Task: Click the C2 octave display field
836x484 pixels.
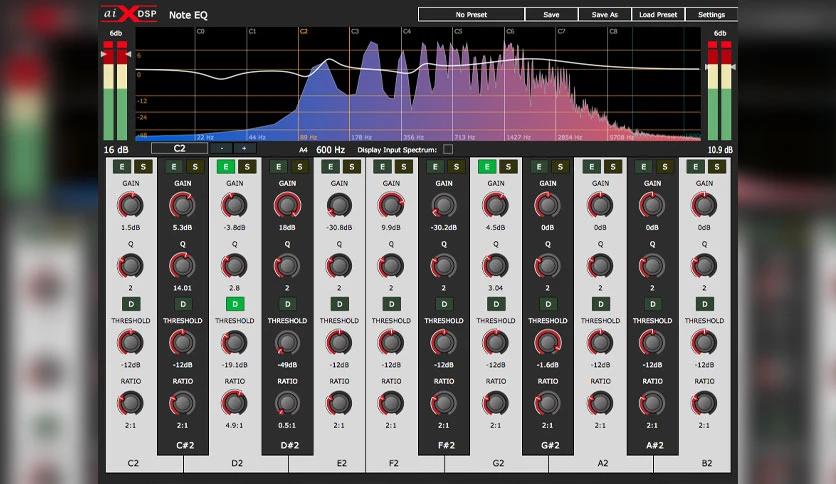Action: (x=180, y=149)
